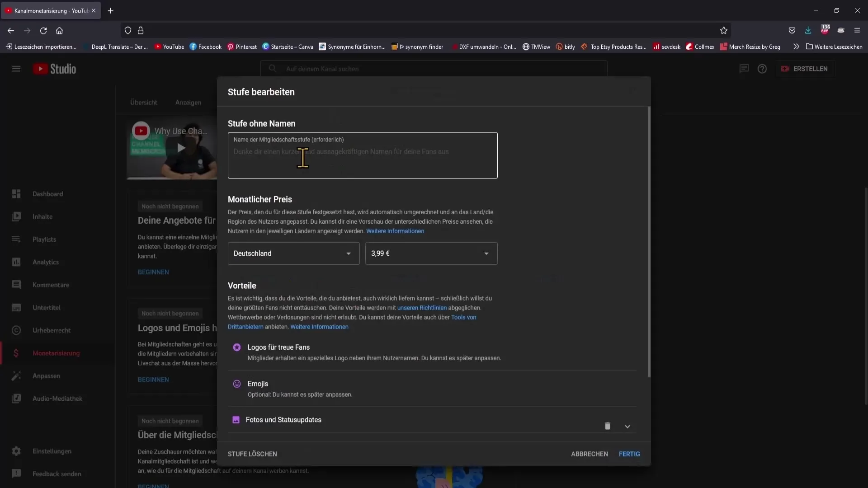Open the Inhalte section in sidebar
This screenshot has width=868, height=488.
pos(42,216)
